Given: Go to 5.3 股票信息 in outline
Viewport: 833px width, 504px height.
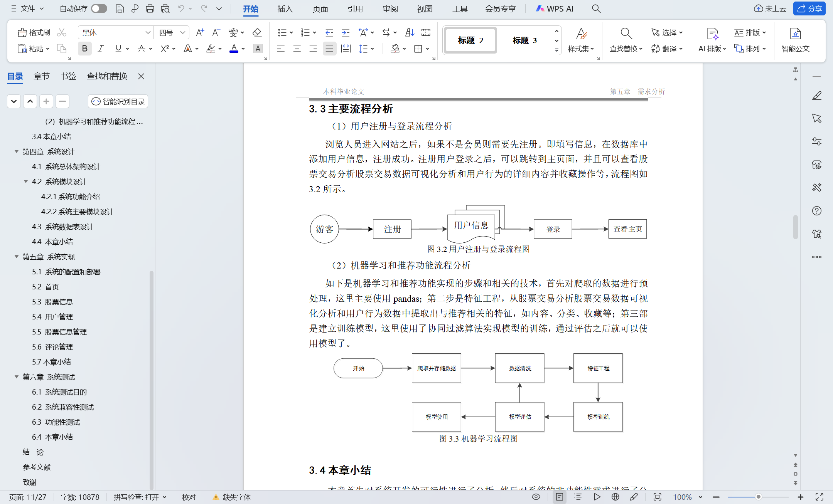Looking at the screenshot, I should [x=52, y=302].
